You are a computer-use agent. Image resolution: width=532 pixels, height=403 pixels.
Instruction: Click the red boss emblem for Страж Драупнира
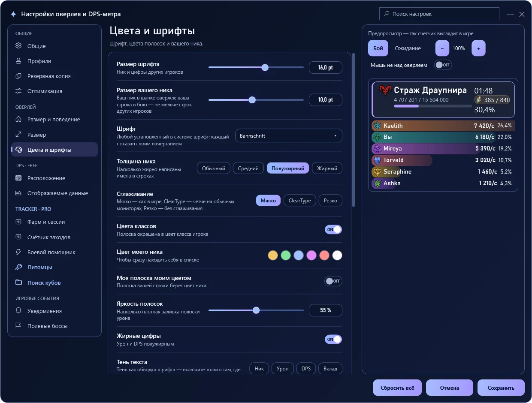tap(385, 90)
